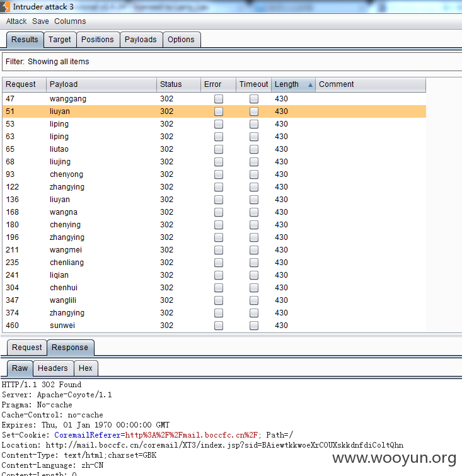The height and width of the screenshot is (476, 462).
Task: Select the wanglili payload row
Action: coord(214,300)
